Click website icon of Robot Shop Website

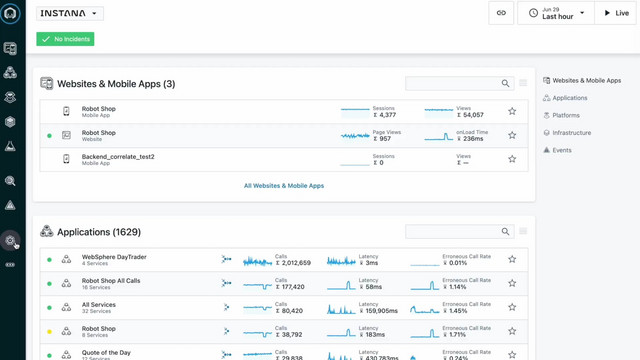pos(66,135)
